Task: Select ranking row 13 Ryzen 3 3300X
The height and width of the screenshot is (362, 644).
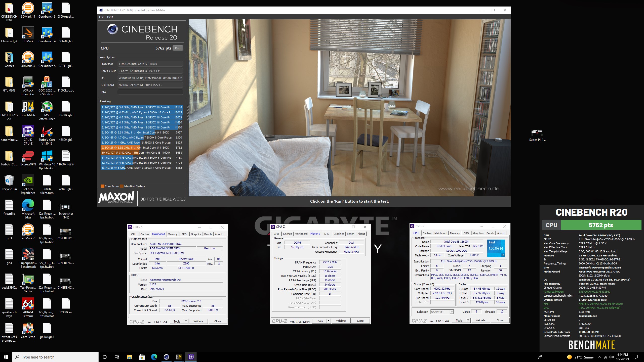Action: coord(142,168)
